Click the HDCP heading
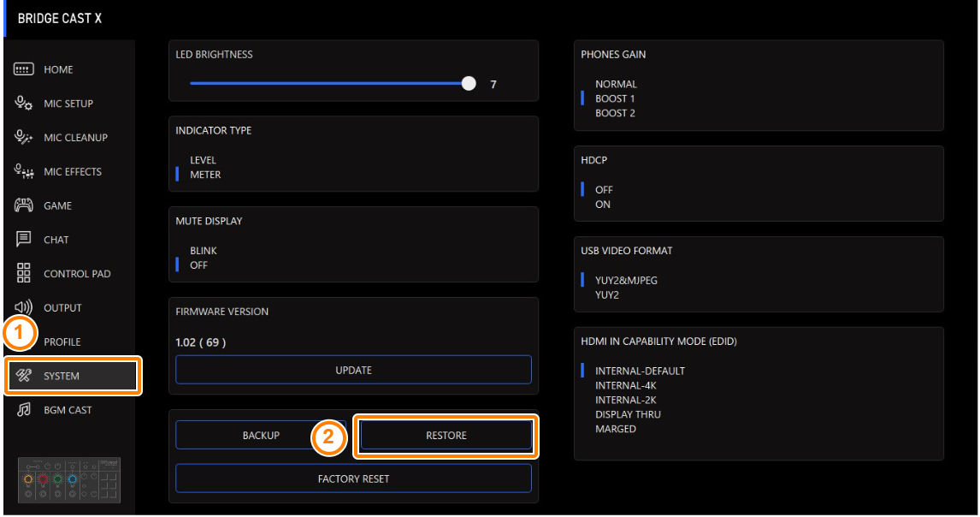 pos(593,159)
